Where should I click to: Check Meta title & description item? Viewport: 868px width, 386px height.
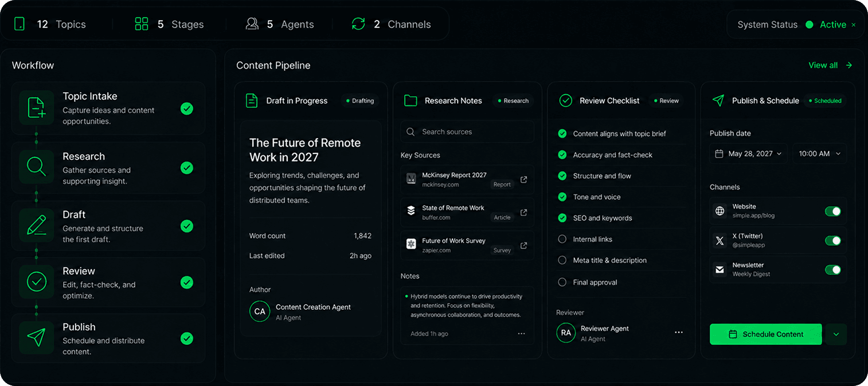[562, 260]
